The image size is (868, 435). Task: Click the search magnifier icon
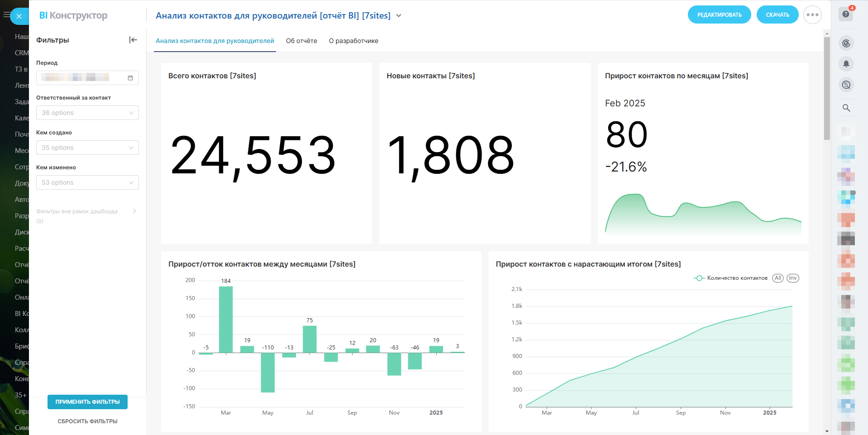tap(846, 108)
